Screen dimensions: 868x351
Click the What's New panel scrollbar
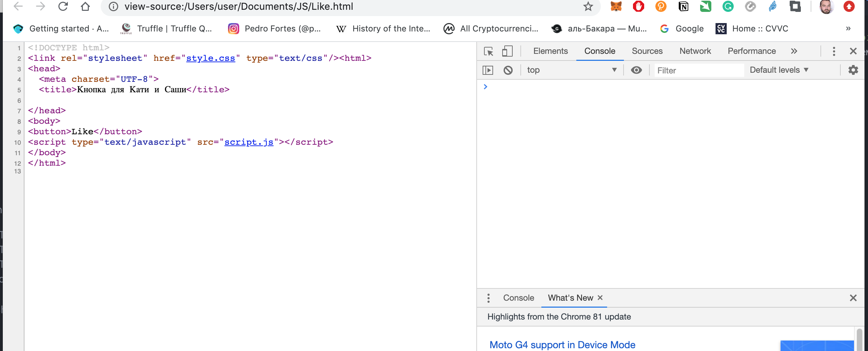(x=859, y=339)
